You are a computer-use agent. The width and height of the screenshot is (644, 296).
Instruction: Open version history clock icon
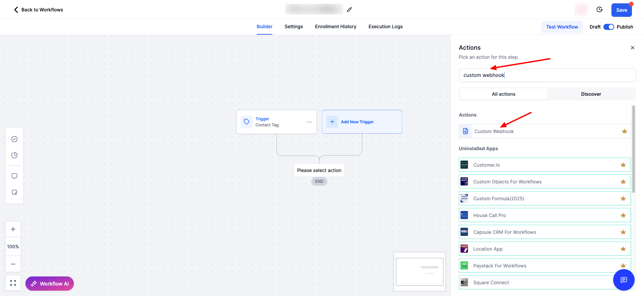(x=599, y=9)
